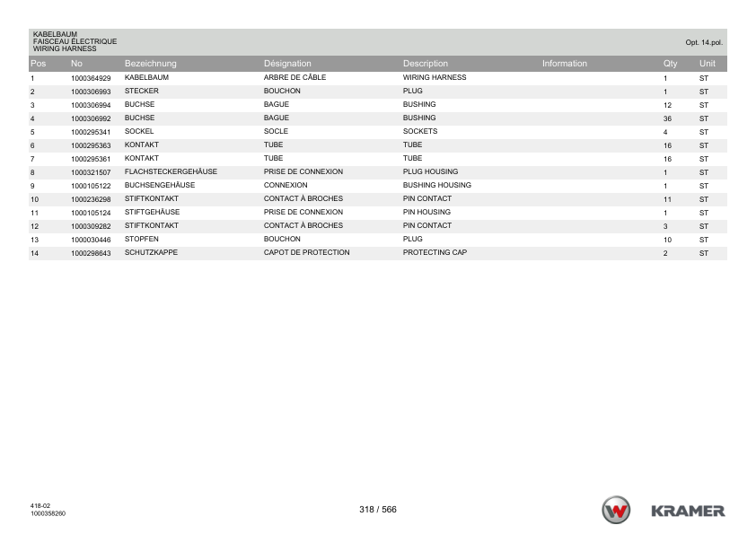Screen dimensions: 756x534
Task: Click the KRAMER wordmark text
Action: tap(688, 511)
